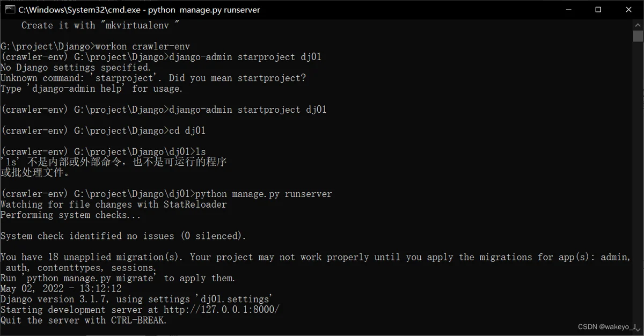
Task: Click the http://127.0.0.1:8000/ server address
Action: coord(222,310)
